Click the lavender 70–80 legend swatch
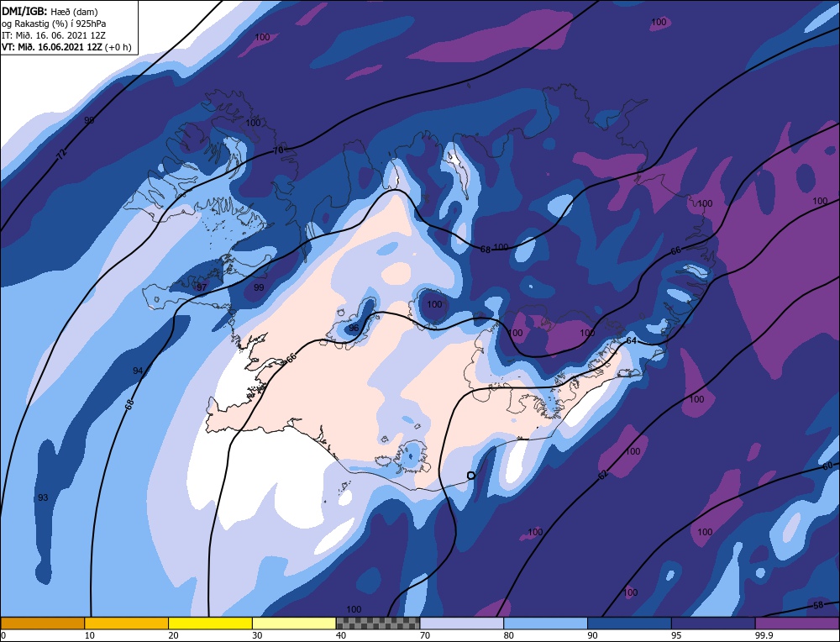Viewport: 840px width, 642px height. pyautogui.click(x=462, y=623)
